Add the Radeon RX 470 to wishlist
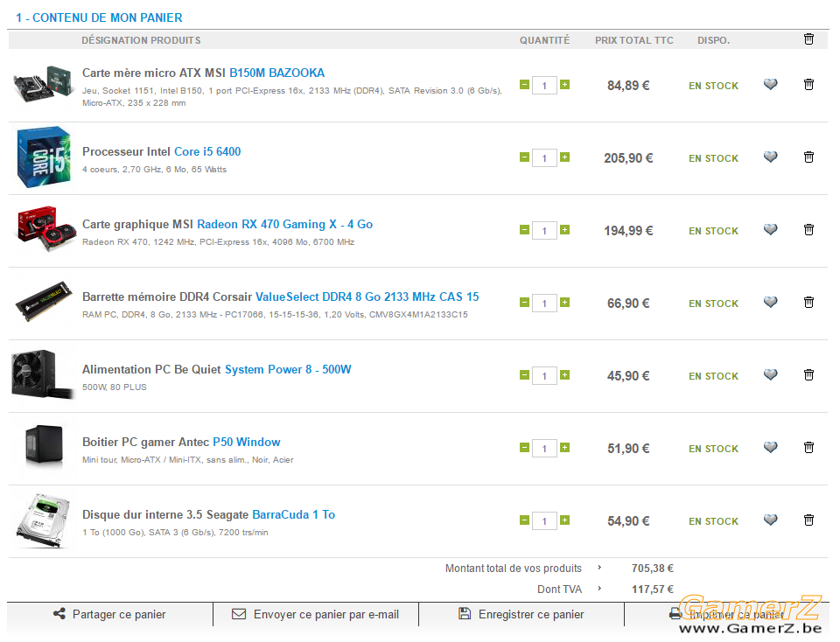 click(770, 230)
